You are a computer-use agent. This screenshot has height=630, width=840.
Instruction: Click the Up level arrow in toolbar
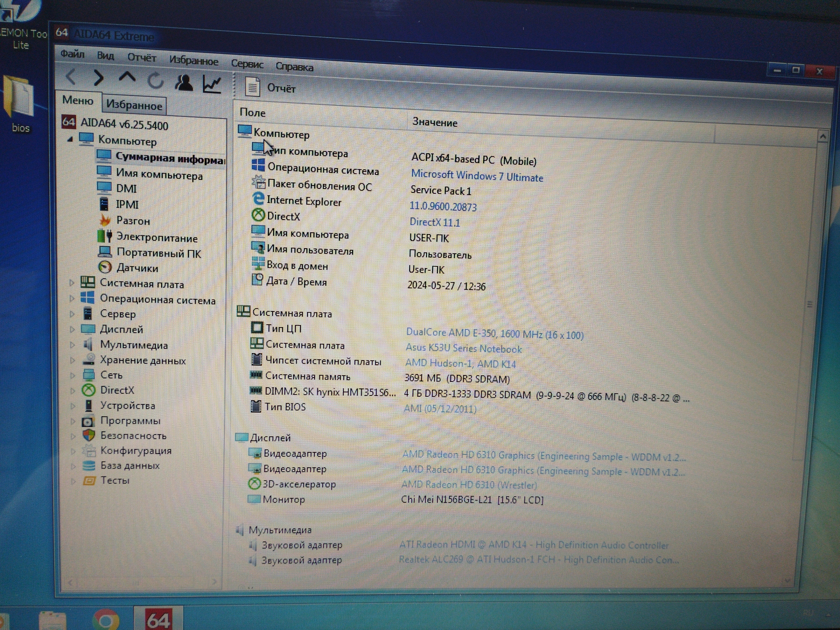pyautogui.click(x=127, y=78)
